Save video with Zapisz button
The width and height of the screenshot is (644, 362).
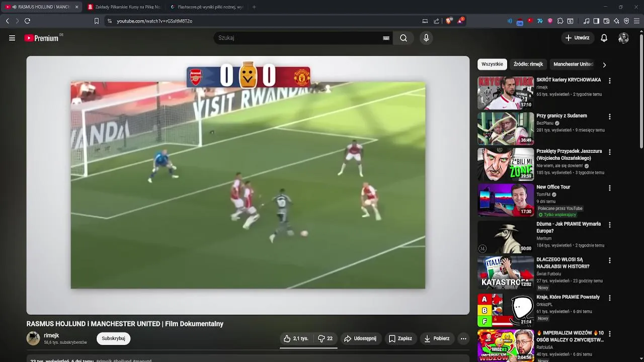[400, 338]
